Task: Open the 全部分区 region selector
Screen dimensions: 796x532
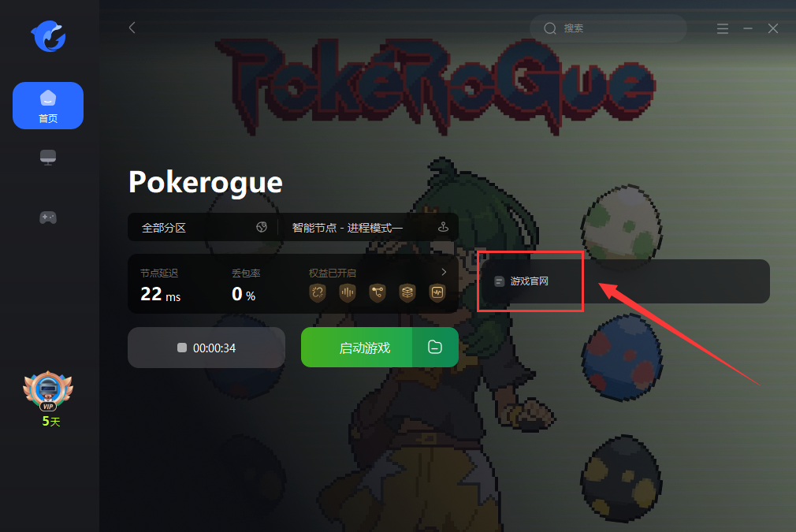Action: 203,228
